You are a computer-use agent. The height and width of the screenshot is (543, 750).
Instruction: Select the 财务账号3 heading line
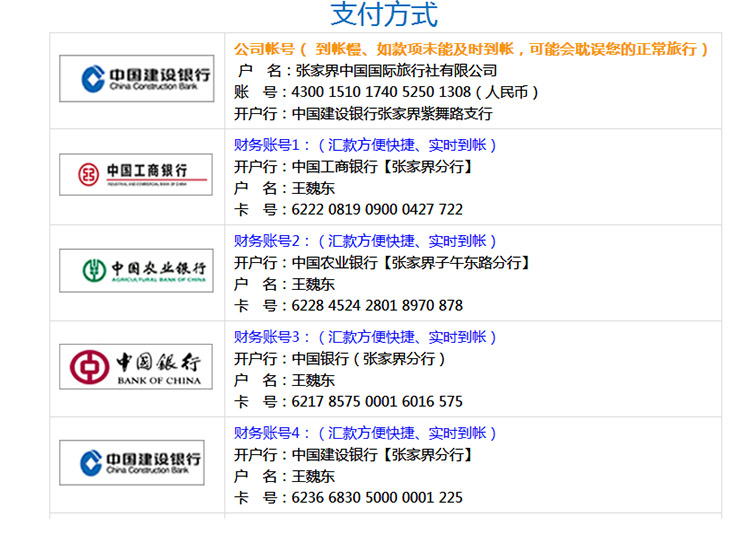click(x=365, y=337)
